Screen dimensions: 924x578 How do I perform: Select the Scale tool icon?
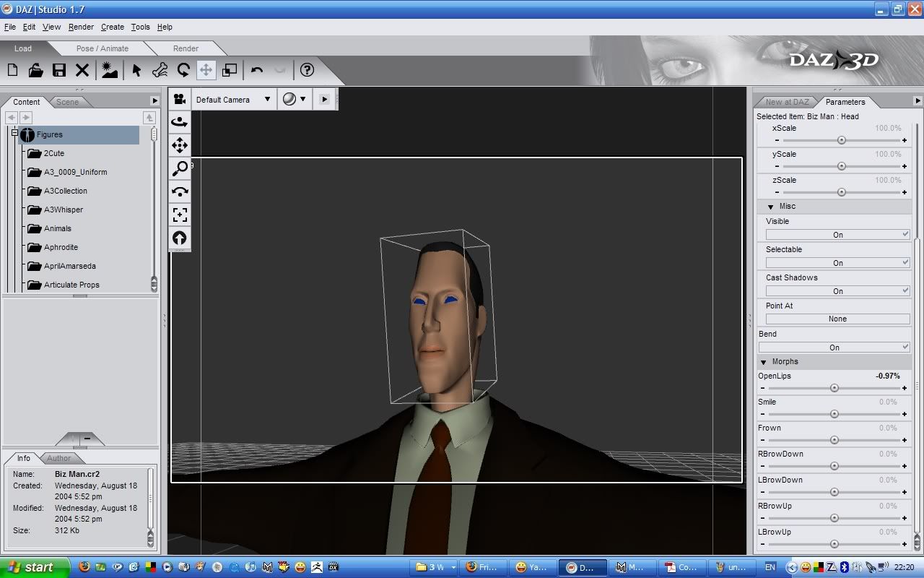click(x=230, y=70)
